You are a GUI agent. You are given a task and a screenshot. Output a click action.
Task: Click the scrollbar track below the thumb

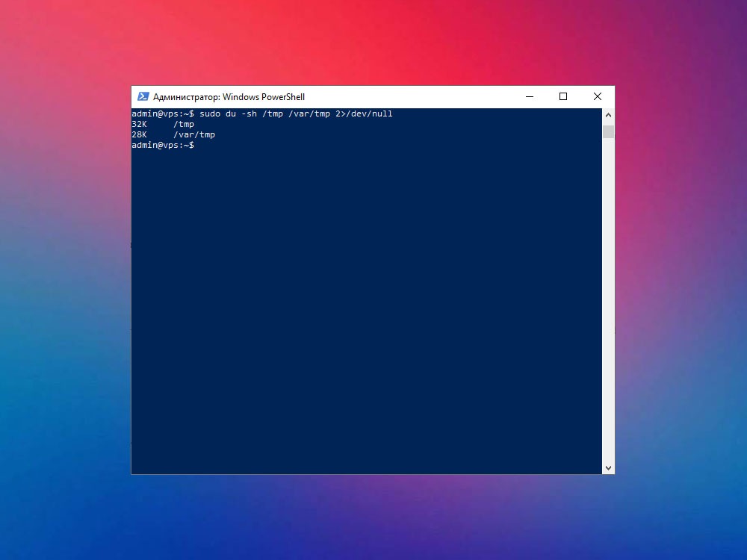(x=608, y=300)
